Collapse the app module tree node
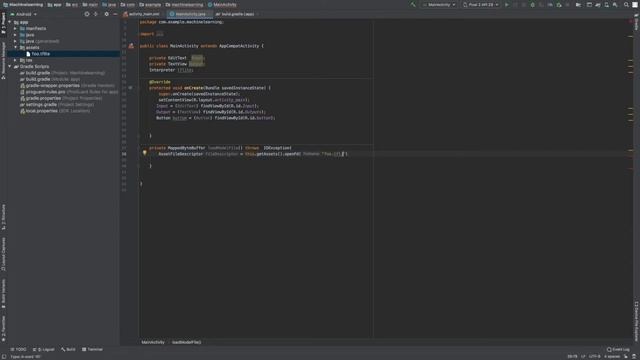640x360 pixels. tap(10, 22)
